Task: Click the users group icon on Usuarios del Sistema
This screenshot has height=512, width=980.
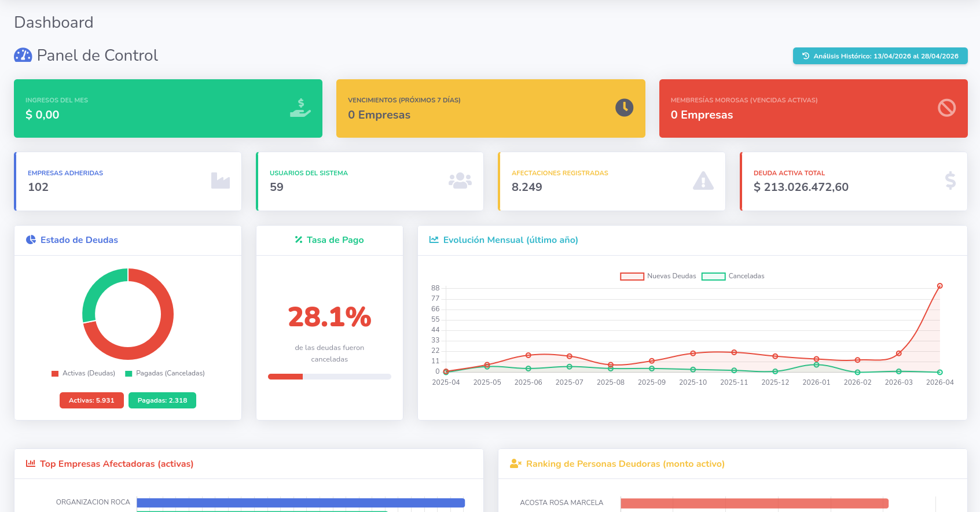Action: click(x=460, y=181)
